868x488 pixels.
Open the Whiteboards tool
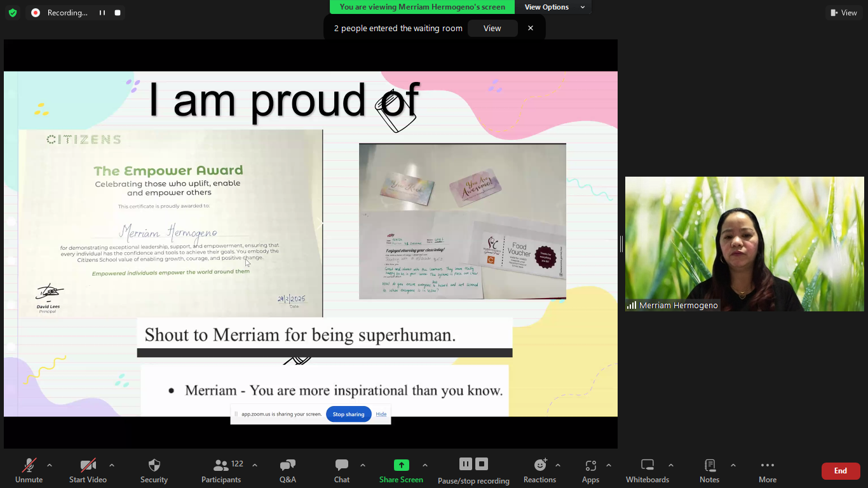[647, 470]
